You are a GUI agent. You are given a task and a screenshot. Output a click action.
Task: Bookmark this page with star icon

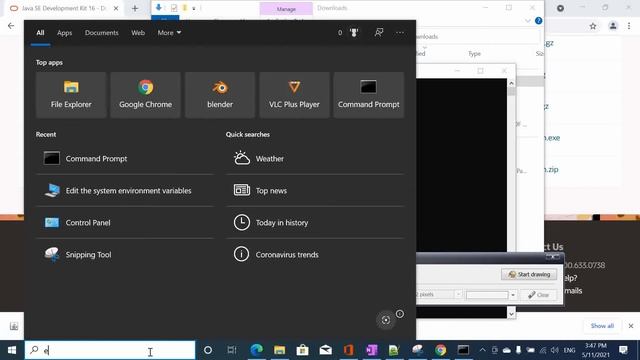click(x=593, y=26)
